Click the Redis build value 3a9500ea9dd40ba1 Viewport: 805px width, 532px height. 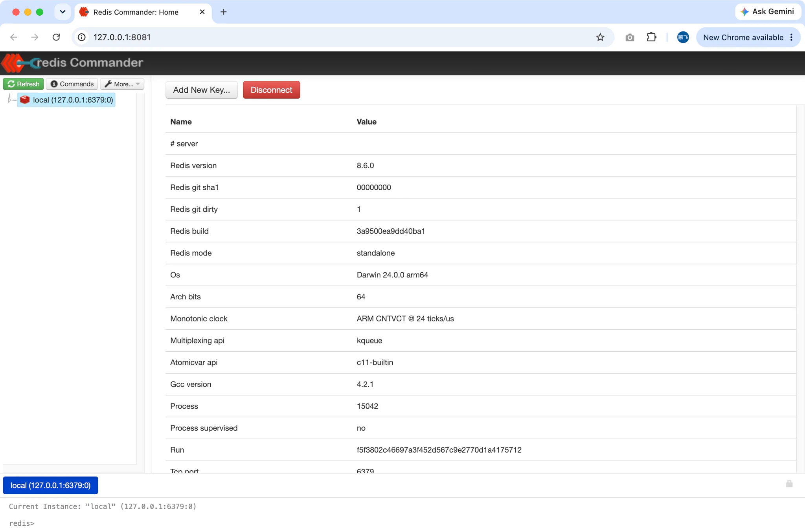[391, 231]
